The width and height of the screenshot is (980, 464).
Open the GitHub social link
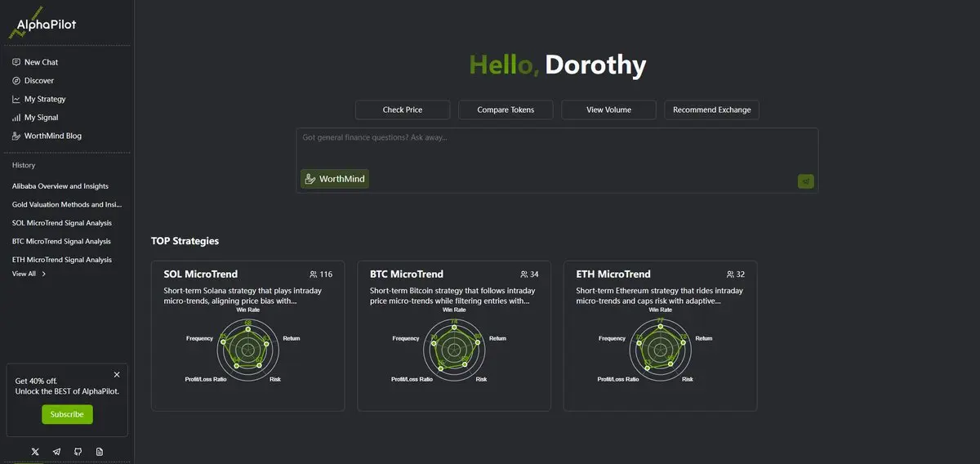78,451
